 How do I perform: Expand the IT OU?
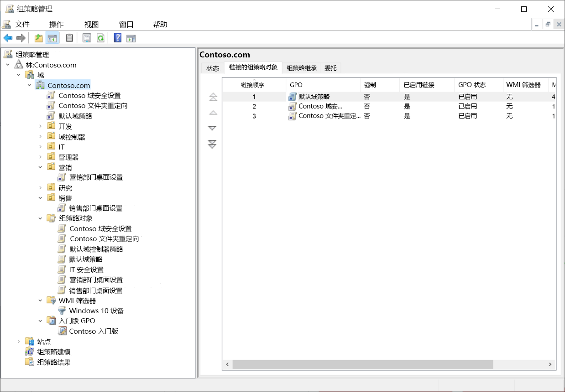click(41, 147)
